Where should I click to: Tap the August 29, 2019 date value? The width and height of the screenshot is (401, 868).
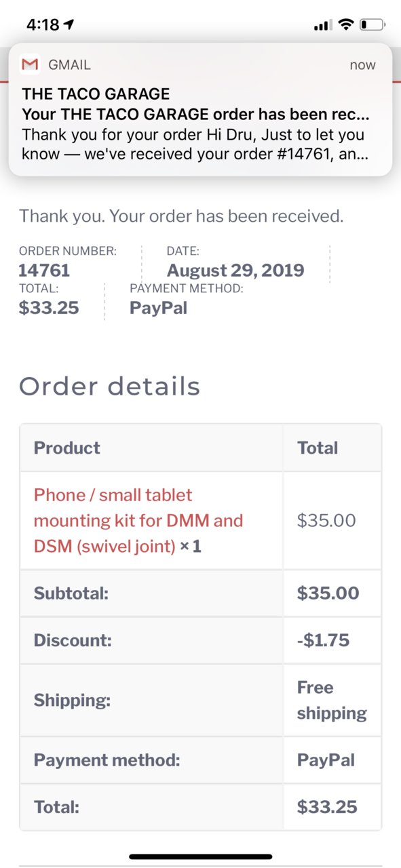[x=235, y=271]
